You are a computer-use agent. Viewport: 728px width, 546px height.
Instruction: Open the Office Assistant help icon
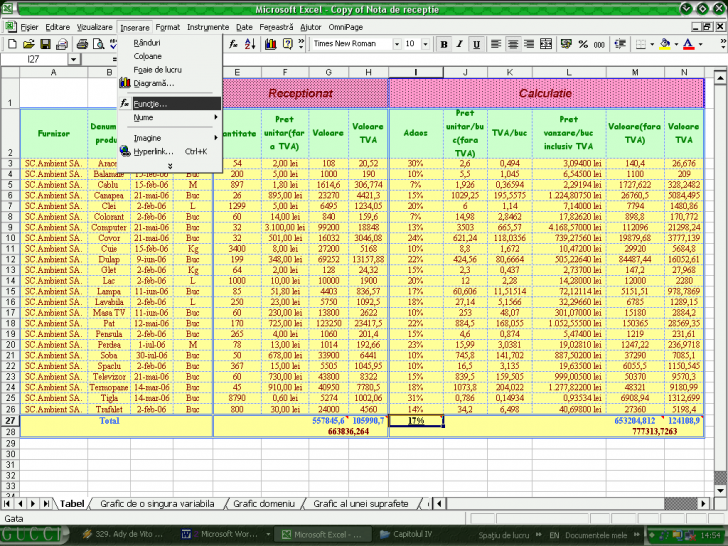pyautogui.click(x=288, y=44)
